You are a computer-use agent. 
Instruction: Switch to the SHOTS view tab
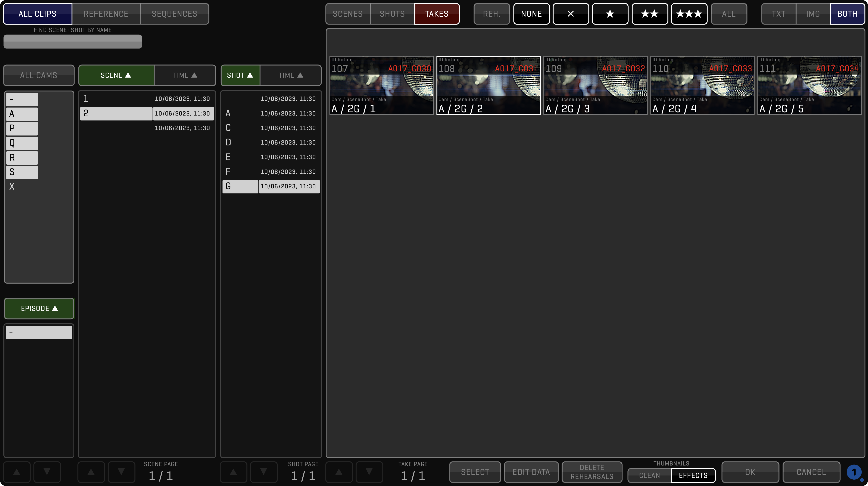[392, 14]
